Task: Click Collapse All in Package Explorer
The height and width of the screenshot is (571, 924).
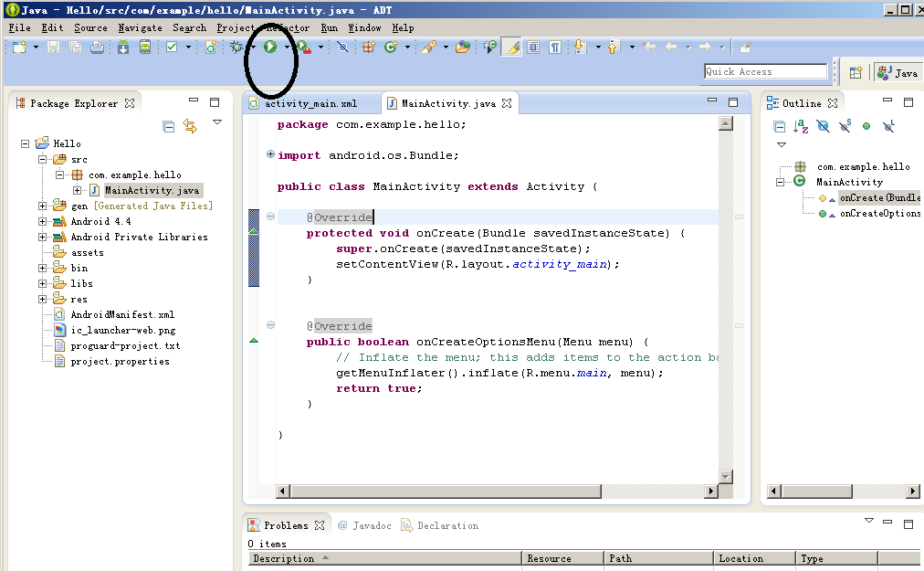Action: [168, 127]
